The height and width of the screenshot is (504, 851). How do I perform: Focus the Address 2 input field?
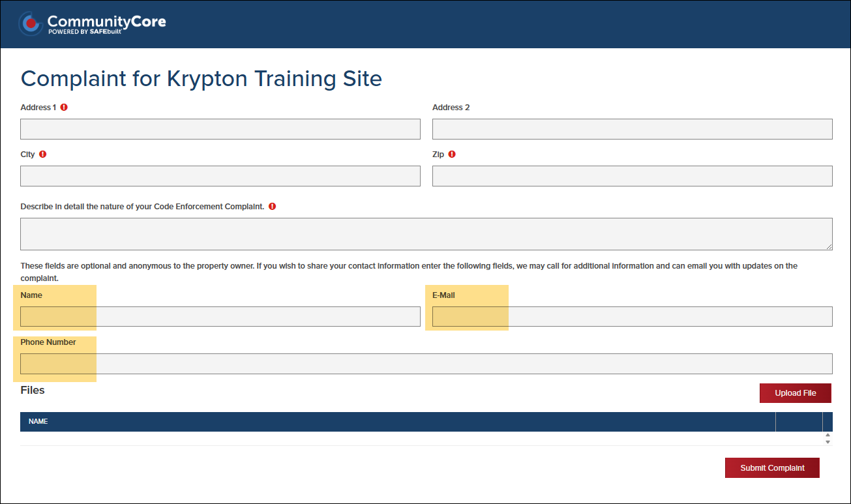click(x=633, y=129)
